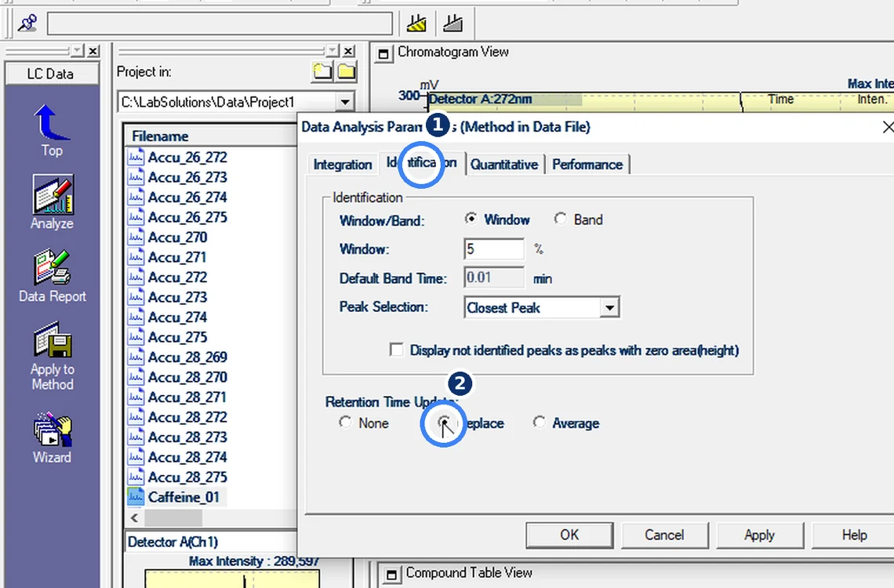Click the OK button
Viewport: 894px width, 588px height.
569,535
